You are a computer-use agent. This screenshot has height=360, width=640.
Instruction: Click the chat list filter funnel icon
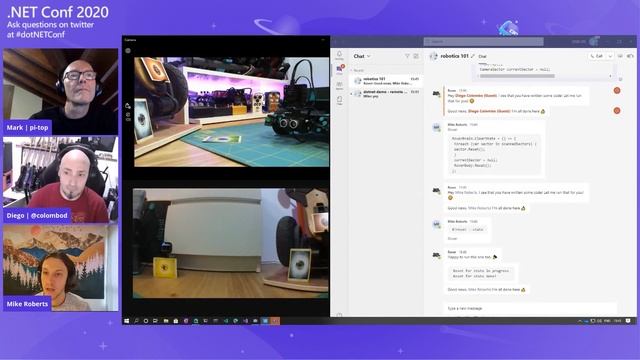tap(407, 56)
